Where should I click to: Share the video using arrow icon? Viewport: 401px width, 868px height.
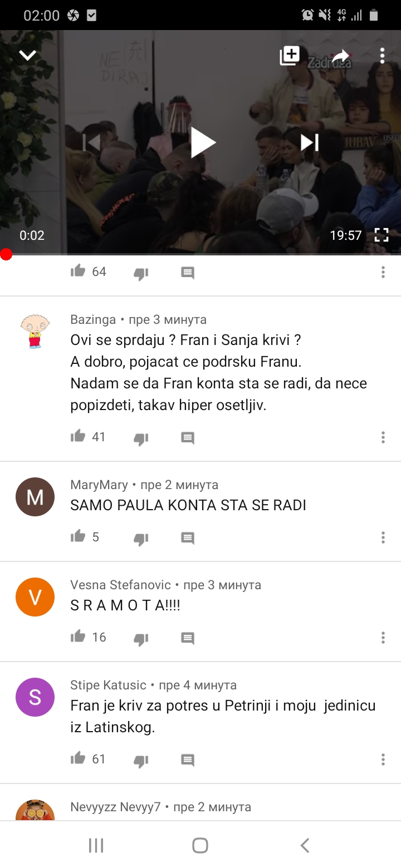tap(341, 56)
